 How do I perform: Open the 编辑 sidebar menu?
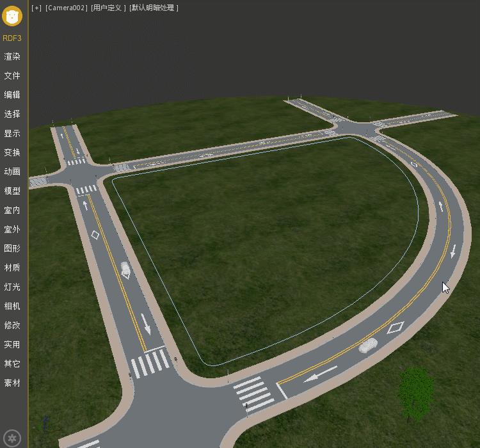12,95
